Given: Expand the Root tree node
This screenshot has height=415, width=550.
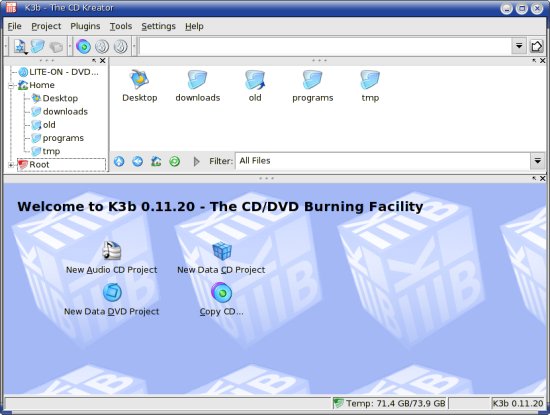Looking at the screenshot, I should click(x=11, y=165).
